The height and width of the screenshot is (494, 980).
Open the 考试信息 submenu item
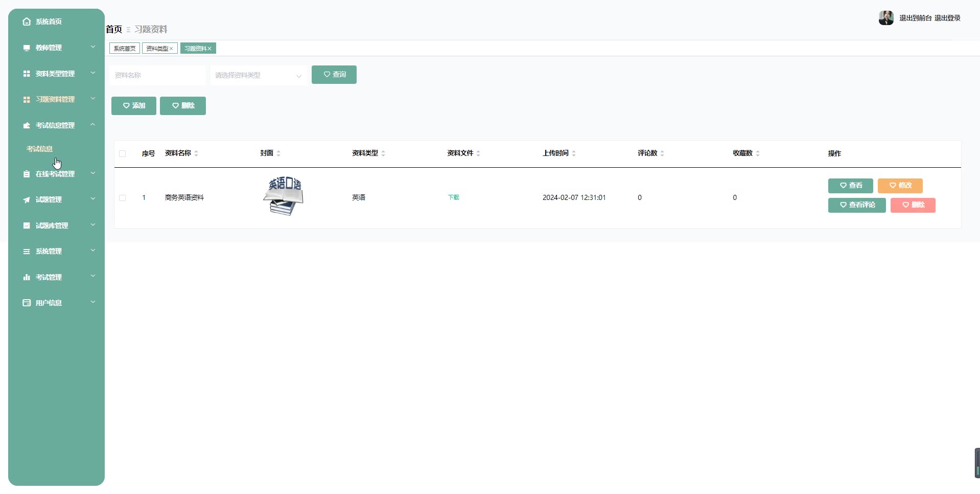(40, 149)
